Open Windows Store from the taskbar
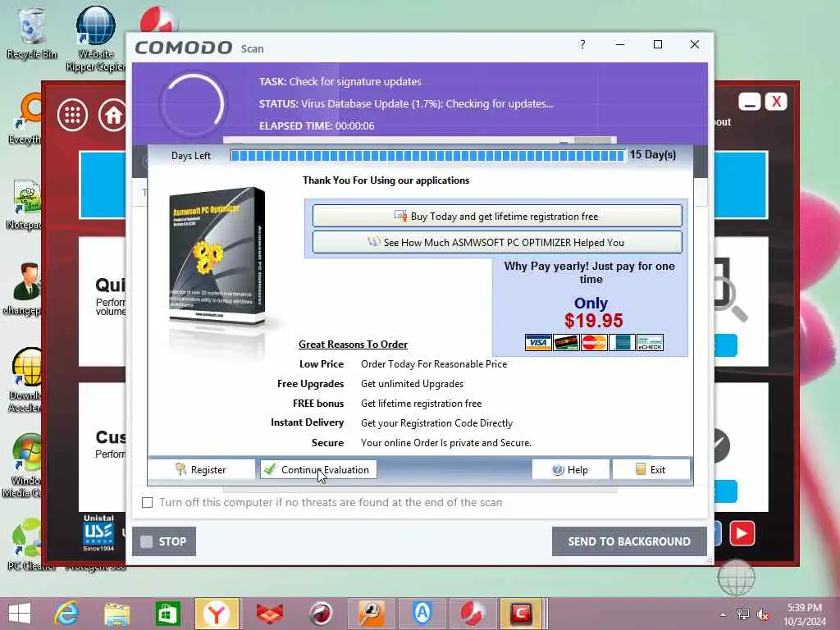 point(167,614)
